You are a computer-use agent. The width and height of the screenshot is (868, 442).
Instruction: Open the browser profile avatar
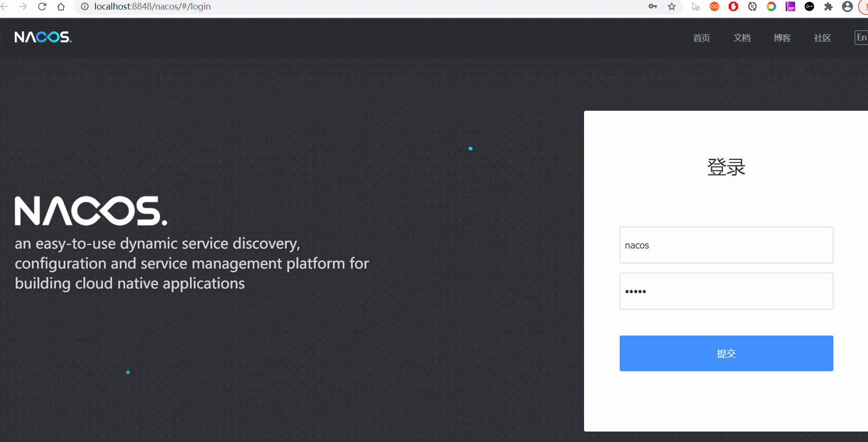pos(848,7)
